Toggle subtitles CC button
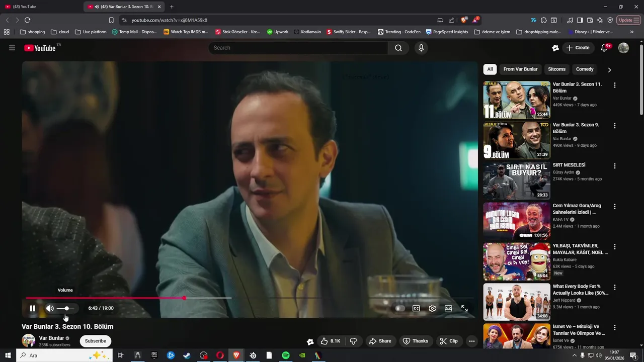This screenshot has width=644, height=362. point(416,308)
